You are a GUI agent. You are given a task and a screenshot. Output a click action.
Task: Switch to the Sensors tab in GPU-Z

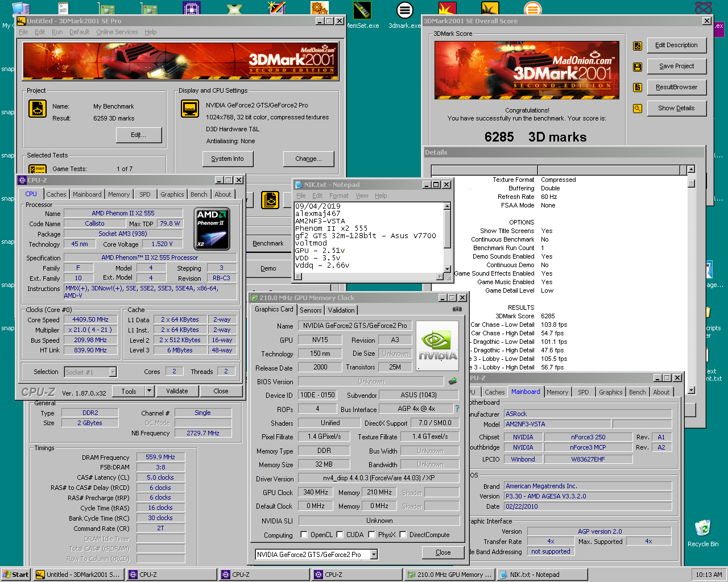point(311,310)
